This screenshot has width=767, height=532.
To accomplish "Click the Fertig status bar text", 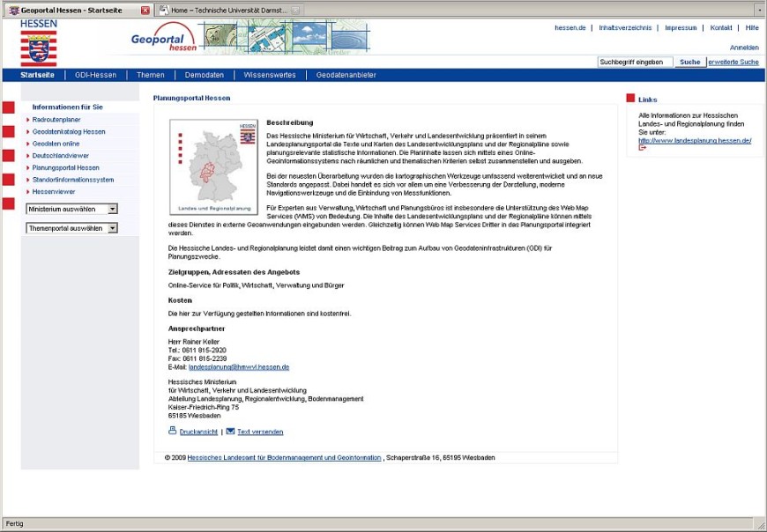I will click(x=14, y=524).
